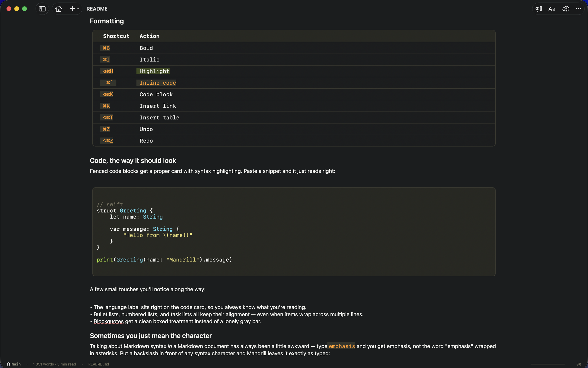Toggle the sidebar panel icon
Viewport: 588px width, 368px height.
tap(42, 9)
